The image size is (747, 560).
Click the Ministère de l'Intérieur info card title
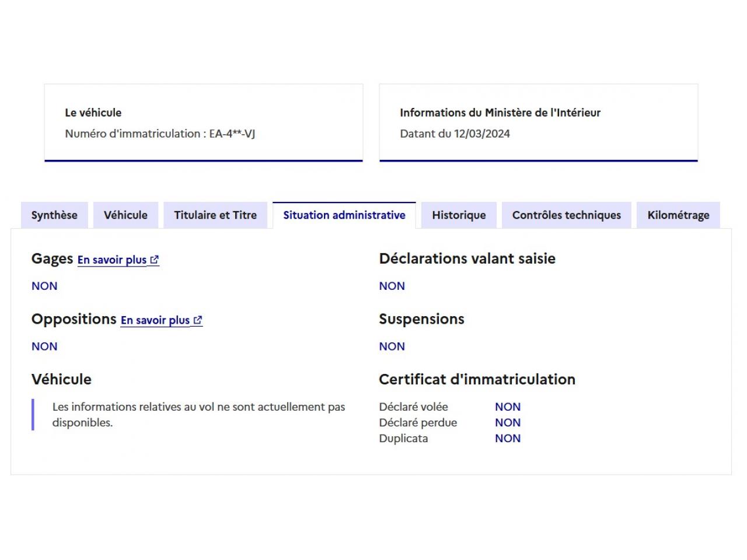500,113
